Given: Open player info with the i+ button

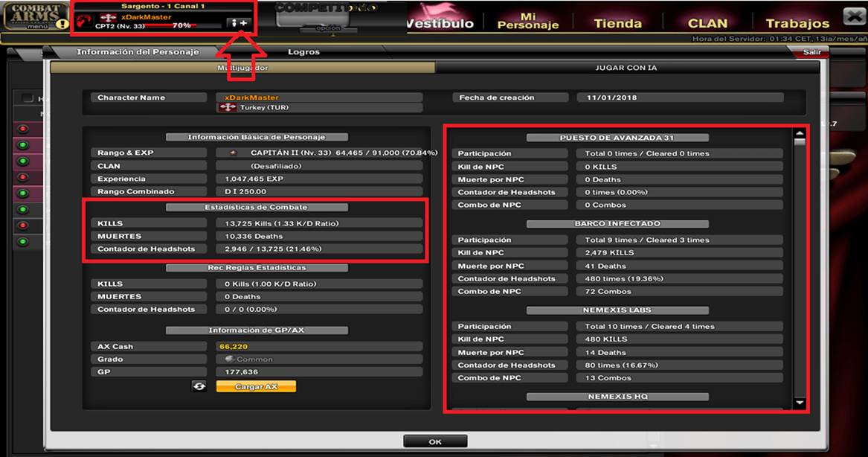Looking at the screenshot, I should click(239, 23).
